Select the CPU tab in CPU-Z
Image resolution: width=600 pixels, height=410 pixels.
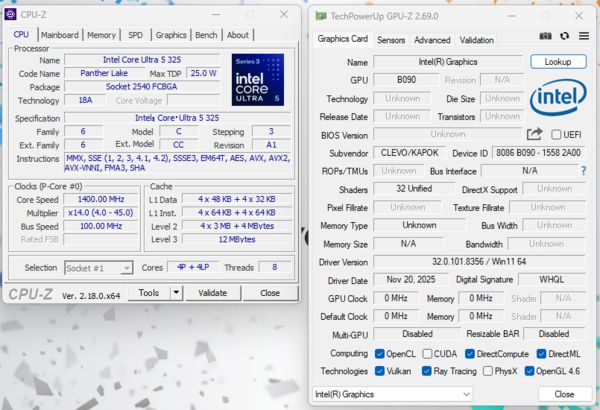[x=21, y=34]
